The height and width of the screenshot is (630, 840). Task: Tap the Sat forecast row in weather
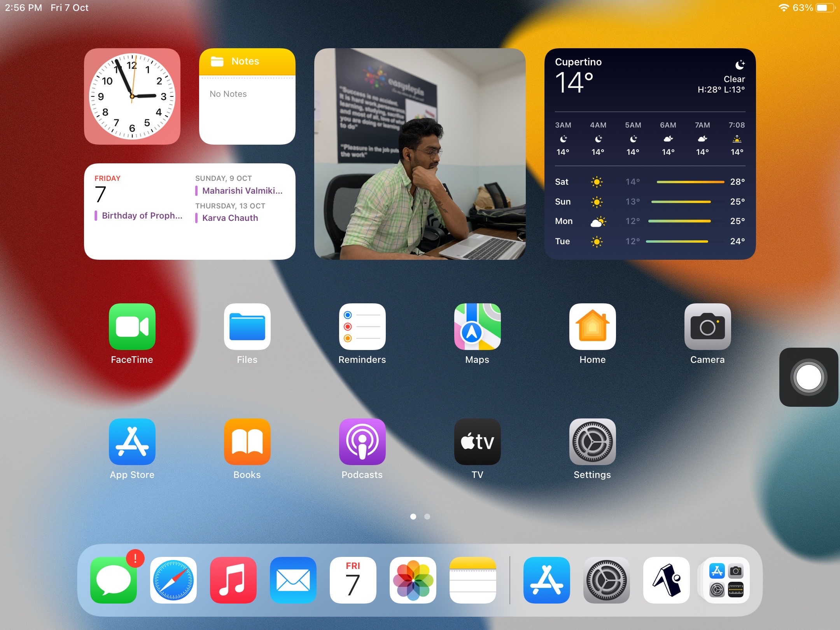[650, 182]
